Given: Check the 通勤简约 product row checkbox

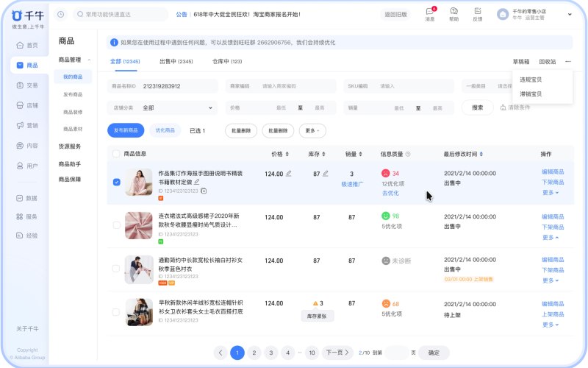Looking at the screenshot, I should [116, 269].
